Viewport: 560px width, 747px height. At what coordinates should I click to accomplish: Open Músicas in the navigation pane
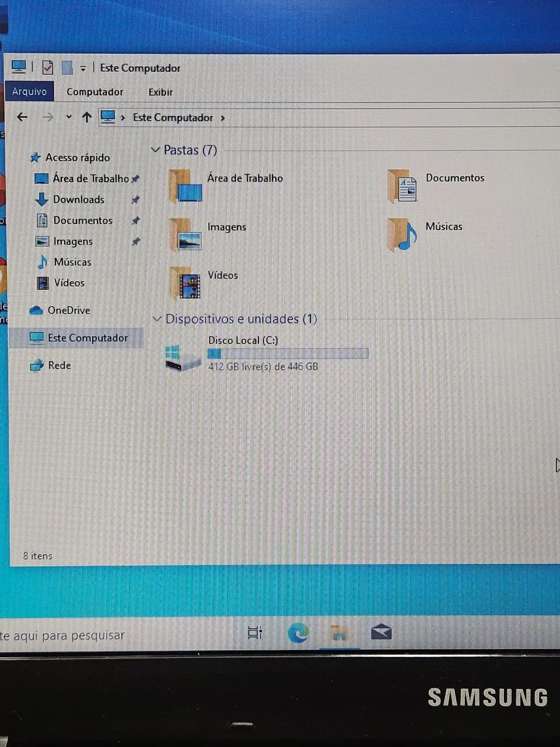coord(72,262)
